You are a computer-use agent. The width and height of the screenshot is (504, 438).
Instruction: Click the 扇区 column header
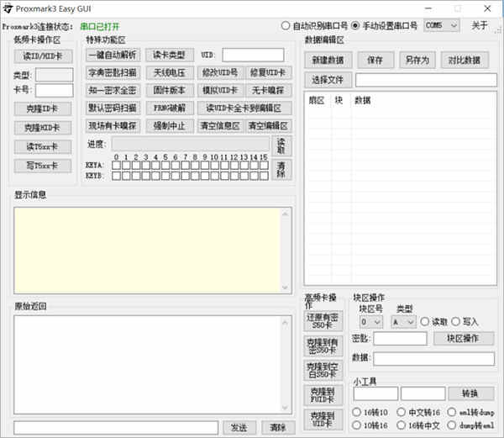coord(317,100)
